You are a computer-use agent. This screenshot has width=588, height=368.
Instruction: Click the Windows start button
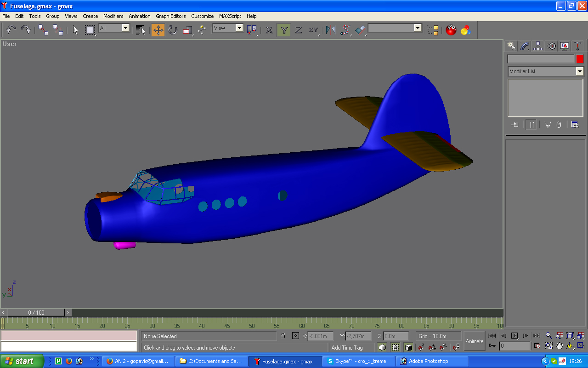click(22, 361)
